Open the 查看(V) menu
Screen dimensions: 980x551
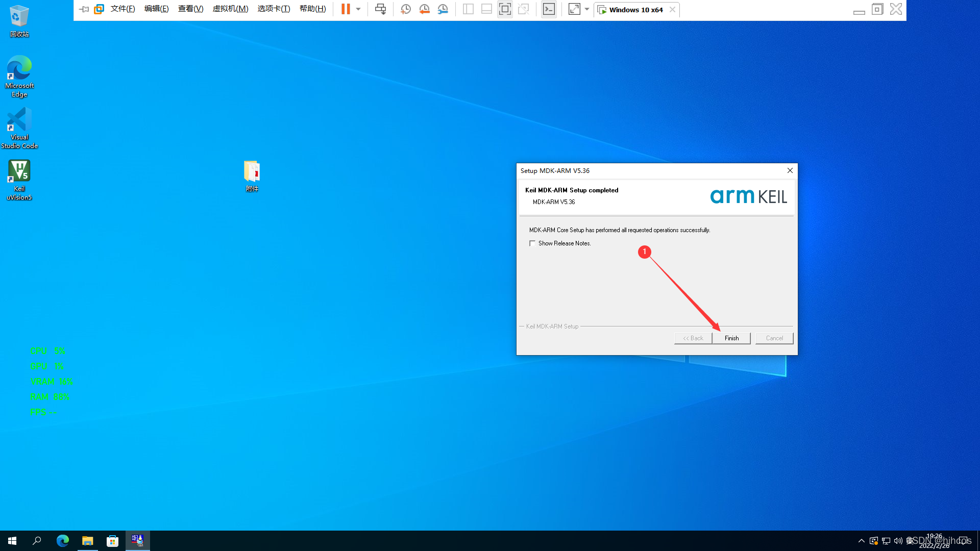coord(190,9)
